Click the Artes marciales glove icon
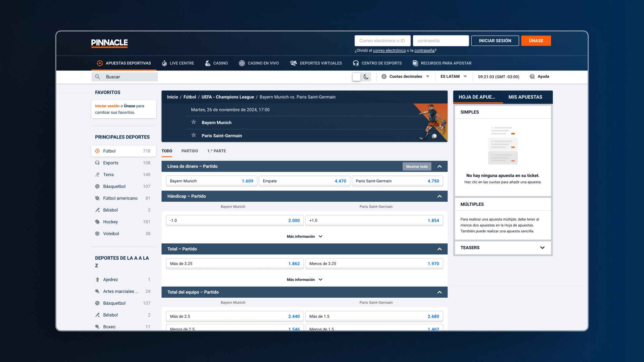The width and height of the screenshot is (644, 362). (x=97, y=291)
